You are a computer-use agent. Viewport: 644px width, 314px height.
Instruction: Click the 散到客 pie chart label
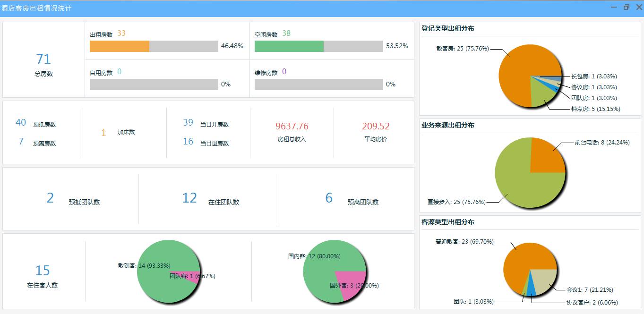[x=144, y=266]
